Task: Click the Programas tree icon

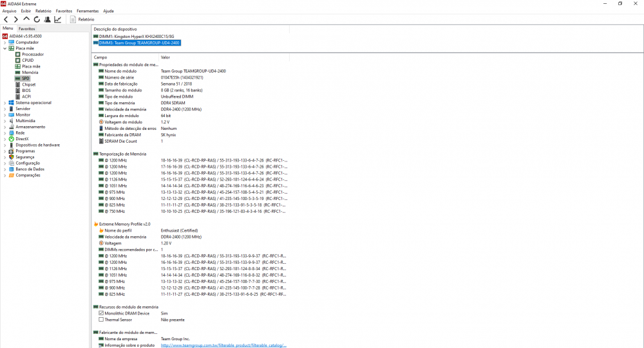Action: (11, 151)
